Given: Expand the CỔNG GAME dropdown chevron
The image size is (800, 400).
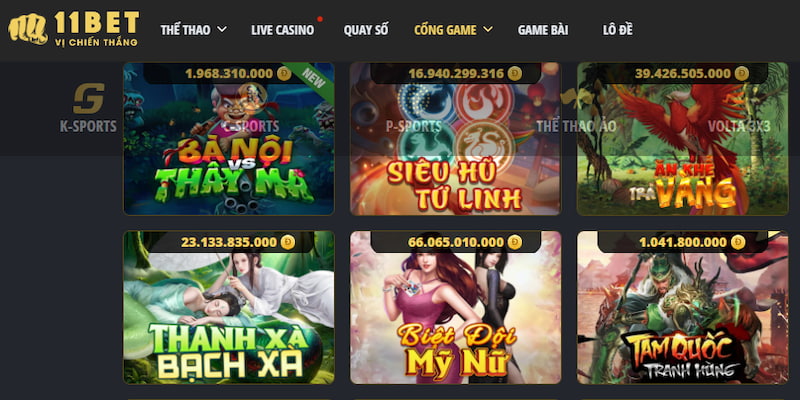Looking at the screenshot, I should [488, 30].
